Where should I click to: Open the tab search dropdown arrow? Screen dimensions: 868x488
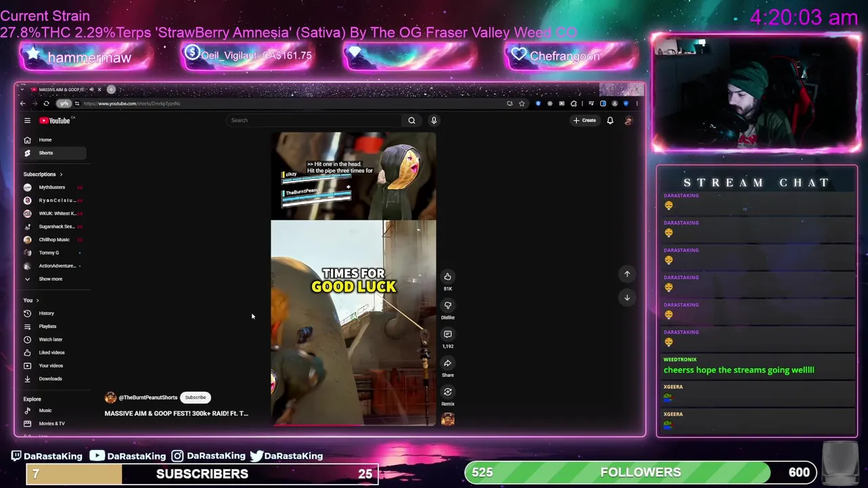click(22, 89)
